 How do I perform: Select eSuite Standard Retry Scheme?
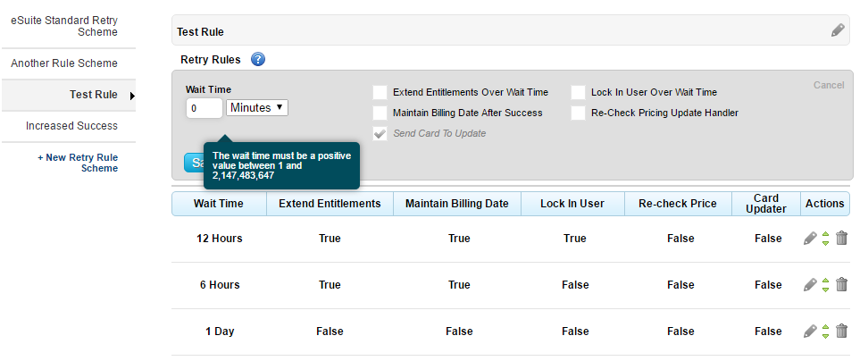[x=64, y=24]
